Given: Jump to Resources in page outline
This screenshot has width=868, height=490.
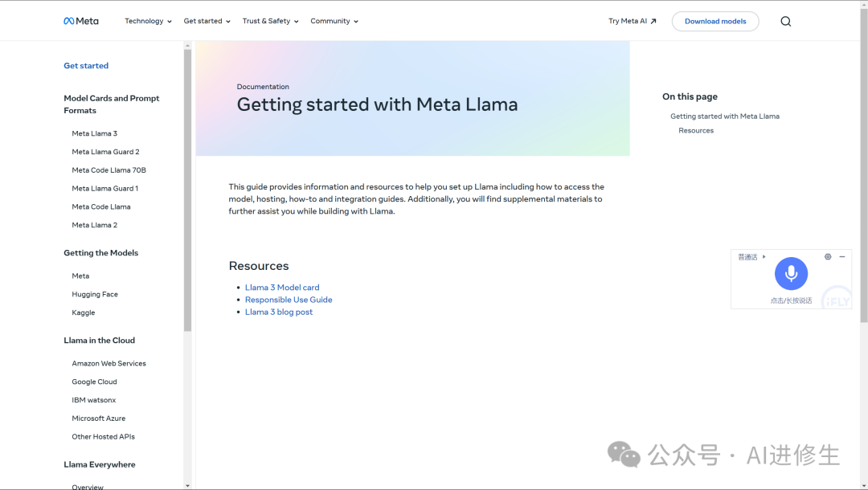Looking at the screenshot, I should (x=696, y=130).
